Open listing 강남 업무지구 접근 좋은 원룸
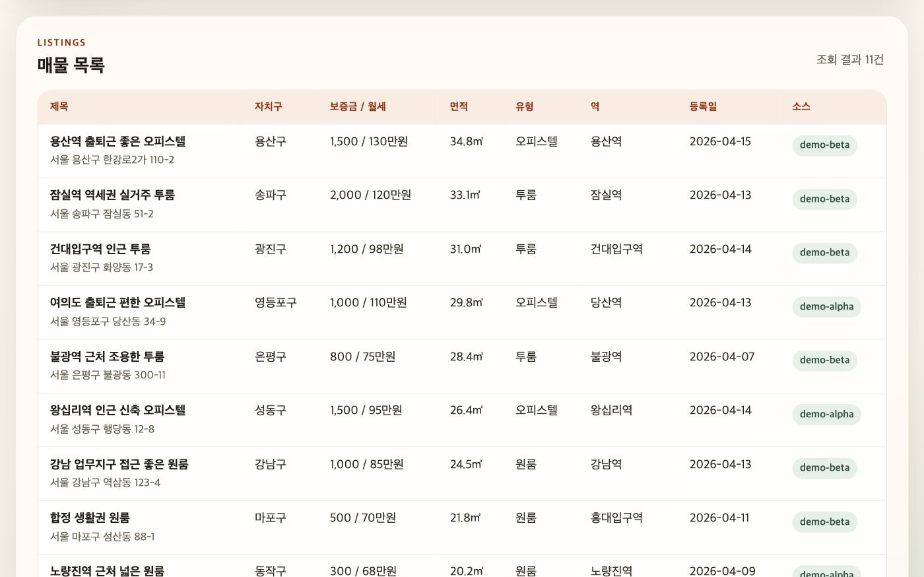The image size is (924, 577). (x=119, y=464)
